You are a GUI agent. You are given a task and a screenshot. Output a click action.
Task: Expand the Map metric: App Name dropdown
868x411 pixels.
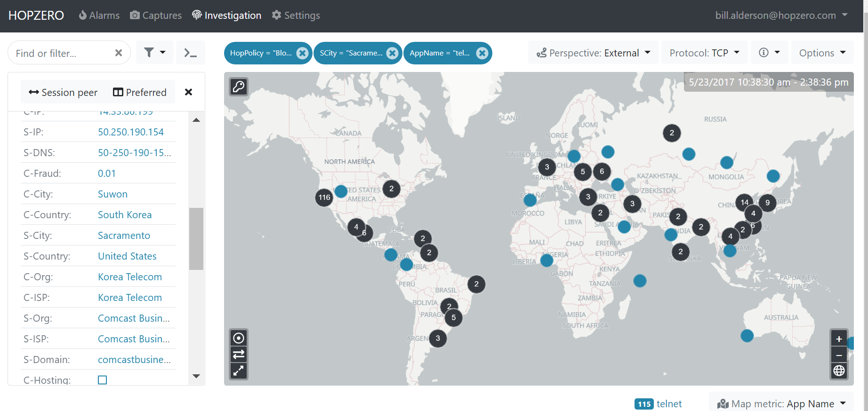tap(781, 403)
